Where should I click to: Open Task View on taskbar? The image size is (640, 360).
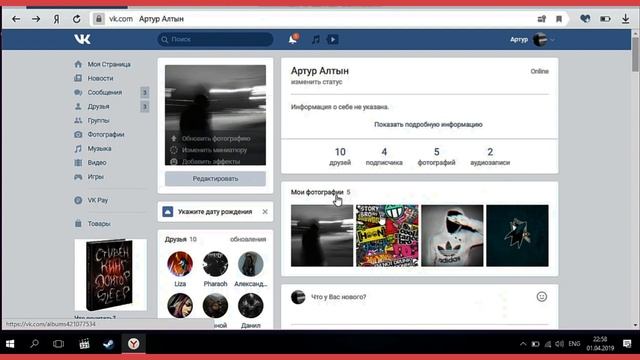(x=58, y=344)
